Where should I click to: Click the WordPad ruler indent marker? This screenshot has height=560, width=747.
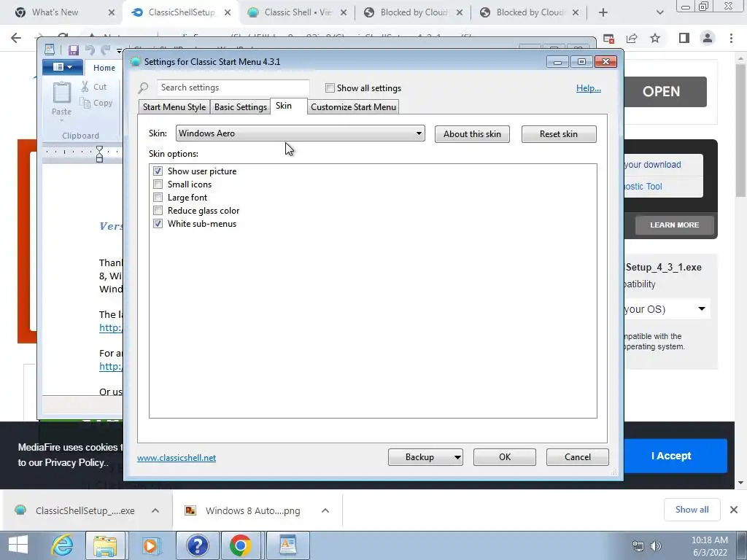pyautogui.click(x=99, y=154)
